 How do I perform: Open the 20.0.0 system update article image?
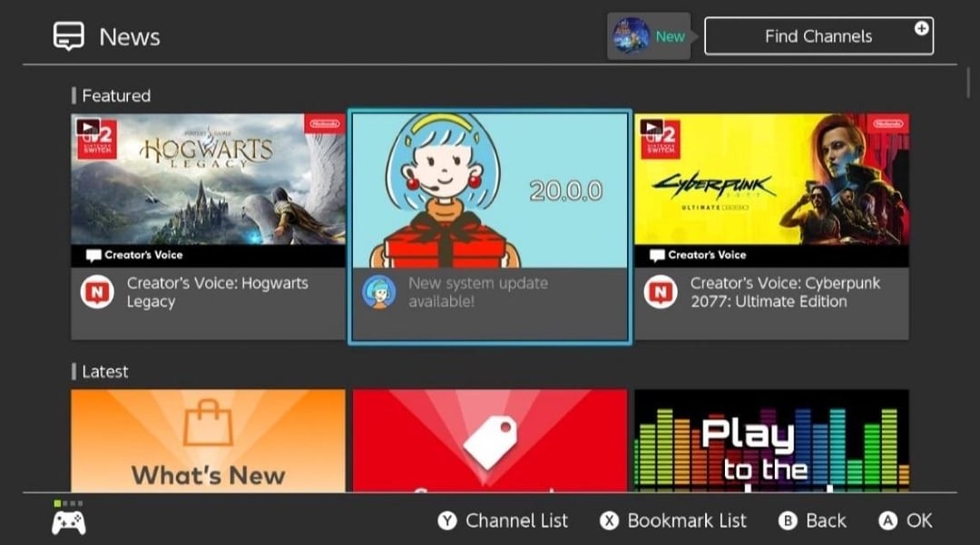pos(489,190)
